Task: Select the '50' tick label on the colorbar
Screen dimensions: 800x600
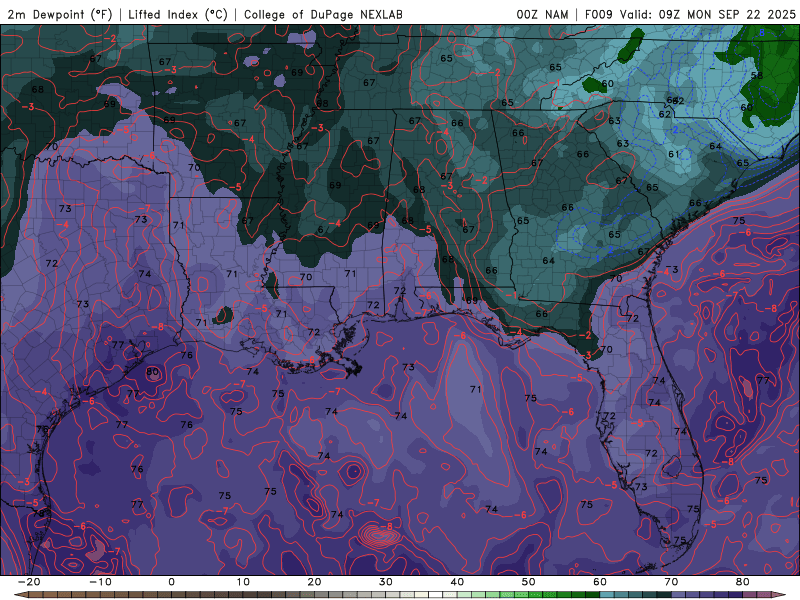Action: [x=529, y=582]
